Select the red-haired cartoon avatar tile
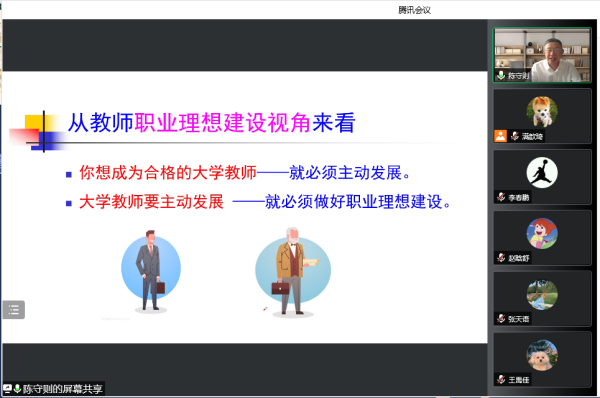The width and height of the screenshot is (600, 398). coord(542,238)
